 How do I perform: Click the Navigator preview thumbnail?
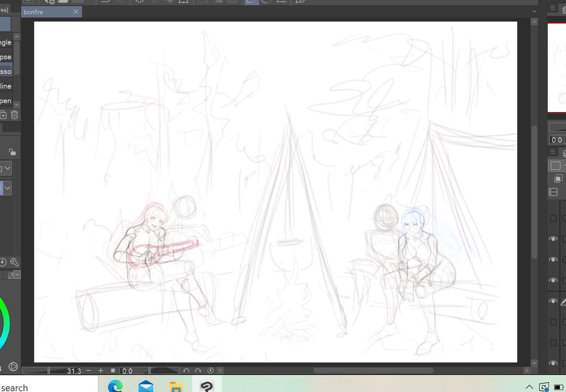tap(557, 67)
